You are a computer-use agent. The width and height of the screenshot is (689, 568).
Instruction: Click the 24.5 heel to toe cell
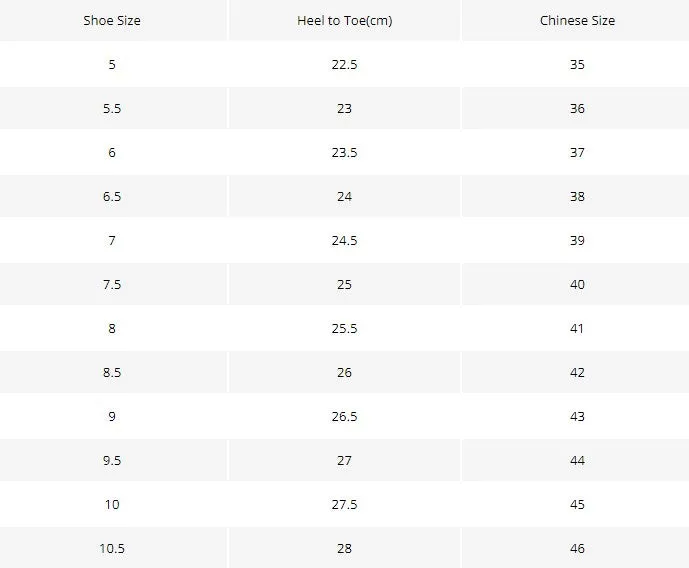[x=344, y=240]
